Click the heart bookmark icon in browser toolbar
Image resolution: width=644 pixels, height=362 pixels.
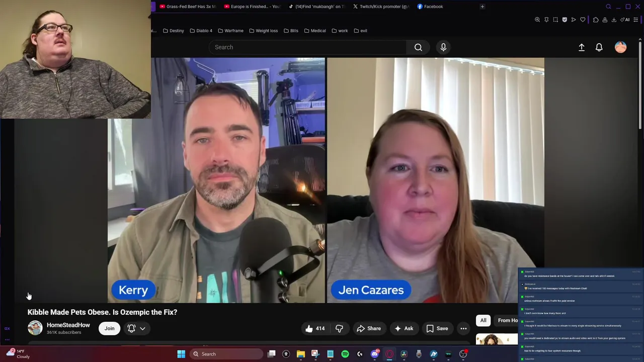coord(583,20)
